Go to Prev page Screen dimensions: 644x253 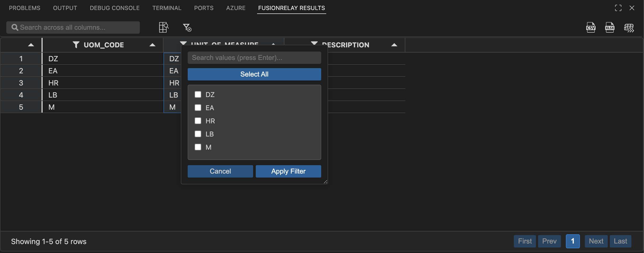549,241
